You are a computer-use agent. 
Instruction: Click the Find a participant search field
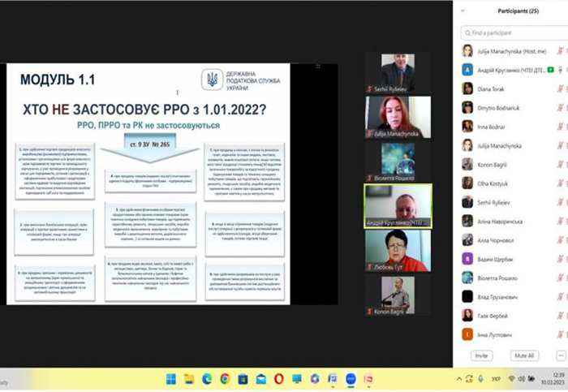pyautogui.click(x=514, y=33)
